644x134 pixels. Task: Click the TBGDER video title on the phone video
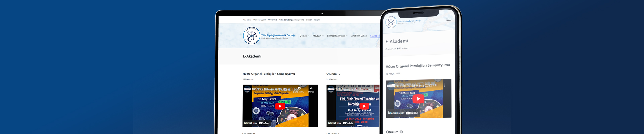coord(418,86)
